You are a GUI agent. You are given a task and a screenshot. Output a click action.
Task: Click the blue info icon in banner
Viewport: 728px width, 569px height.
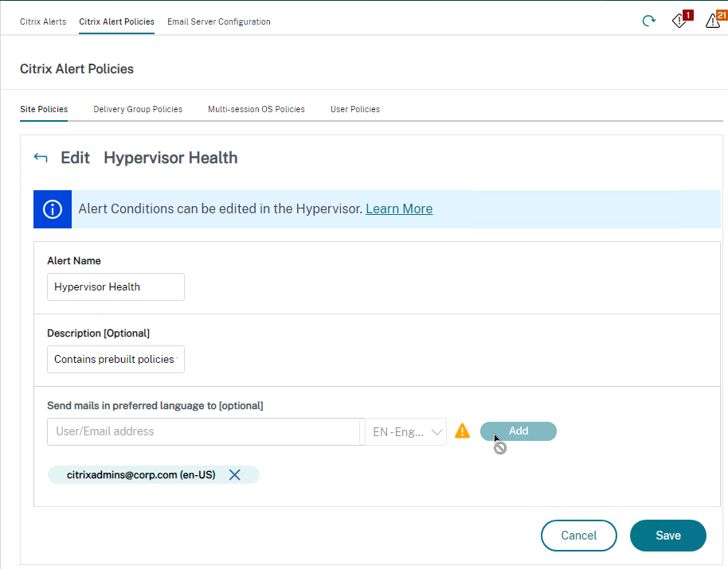tap(53, 209)
